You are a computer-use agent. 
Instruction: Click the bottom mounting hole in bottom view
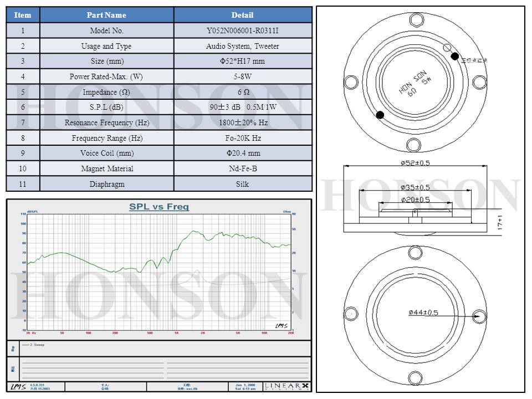pos(414,378)
